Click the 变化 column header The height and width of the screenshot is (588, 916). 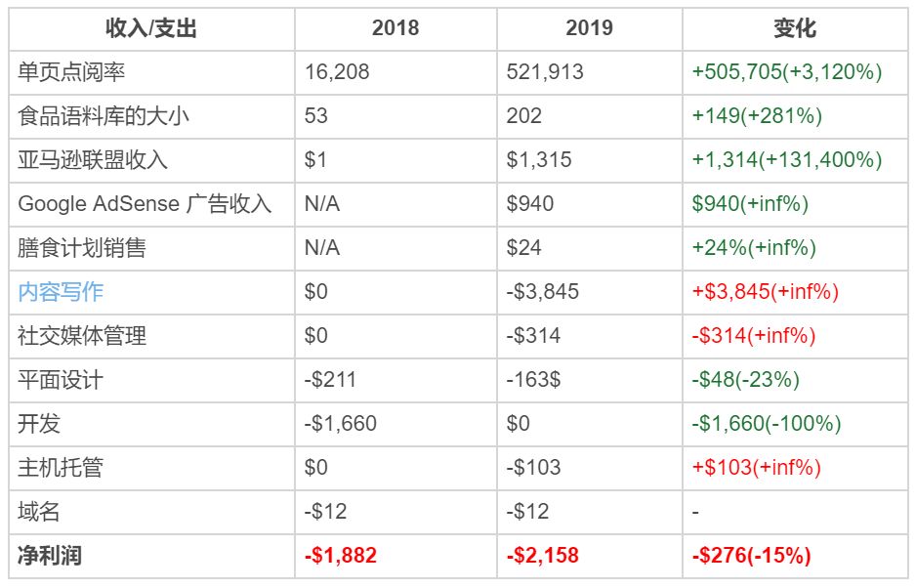click(x=794, y=28)
